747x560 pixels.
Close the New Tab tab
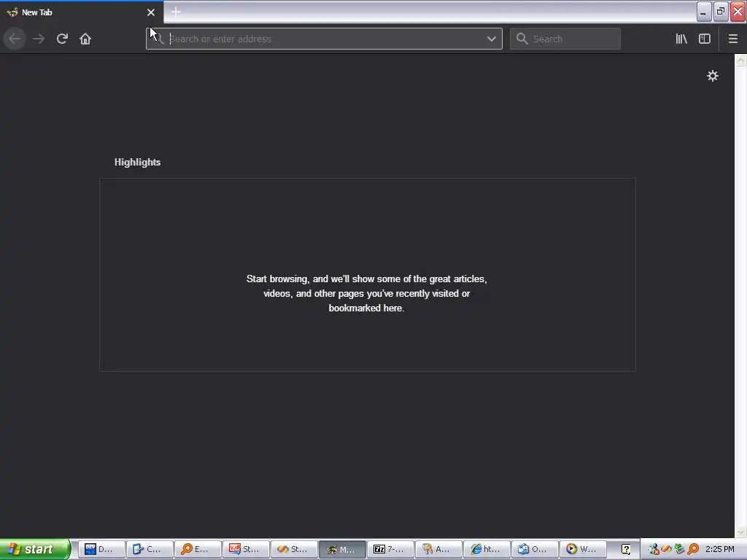click(x=151, y=12)
